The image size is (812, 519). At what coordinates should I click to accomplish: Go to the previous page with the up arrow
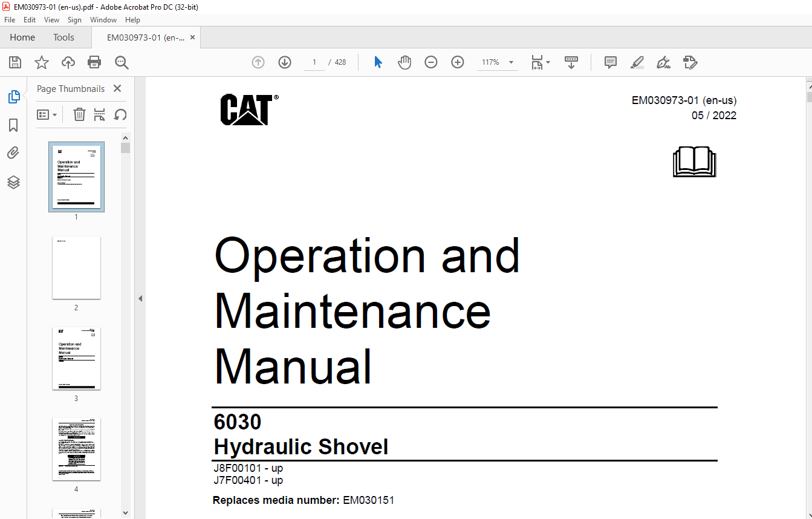[x=258, y=62]
